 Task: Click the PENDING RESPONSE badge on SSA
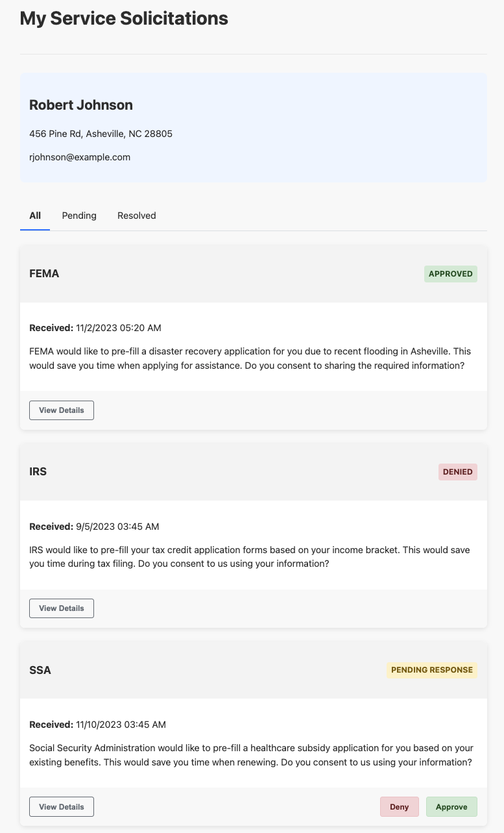point(432,670)
